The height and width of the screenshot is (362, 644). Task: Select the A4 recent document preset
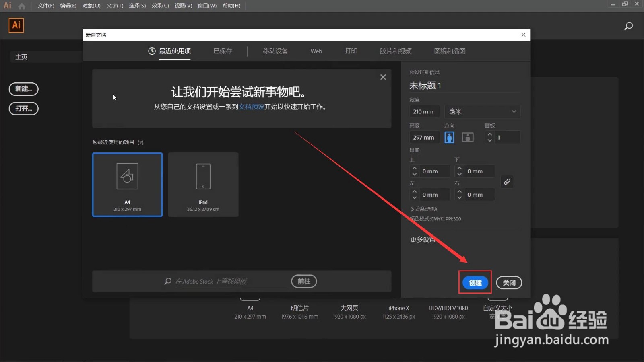127,184
